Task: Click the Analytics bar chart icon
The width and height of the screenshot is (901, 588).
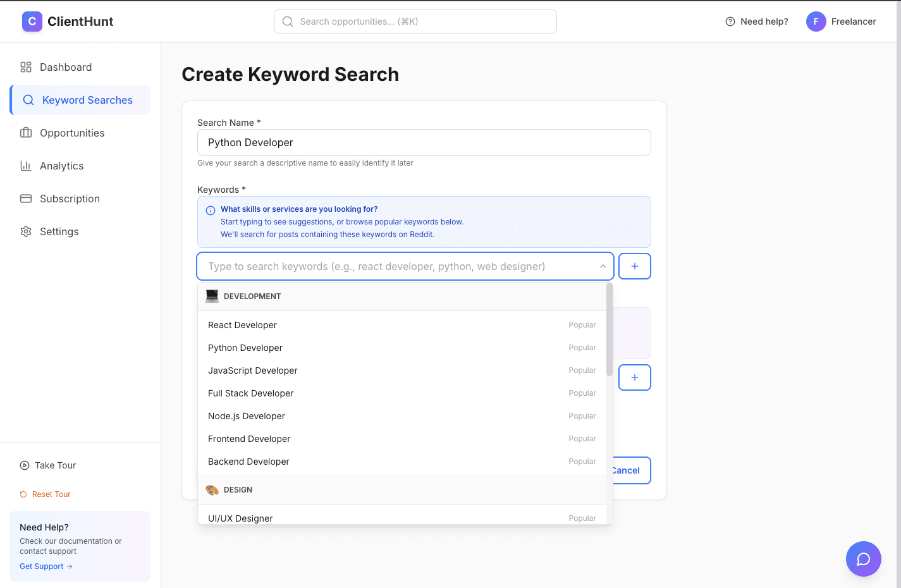Action: pos(25,166)
